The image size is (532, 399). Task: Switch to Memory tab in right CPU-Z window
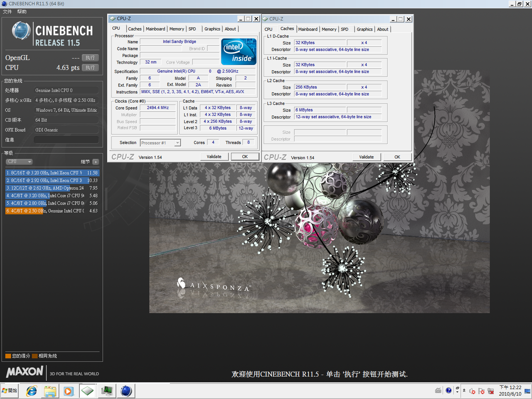329,30
